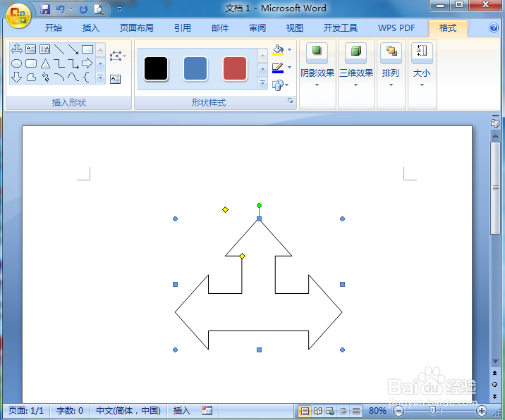505x420 pixels.
Task: Select the straight line shape
Action: point(59,49)
